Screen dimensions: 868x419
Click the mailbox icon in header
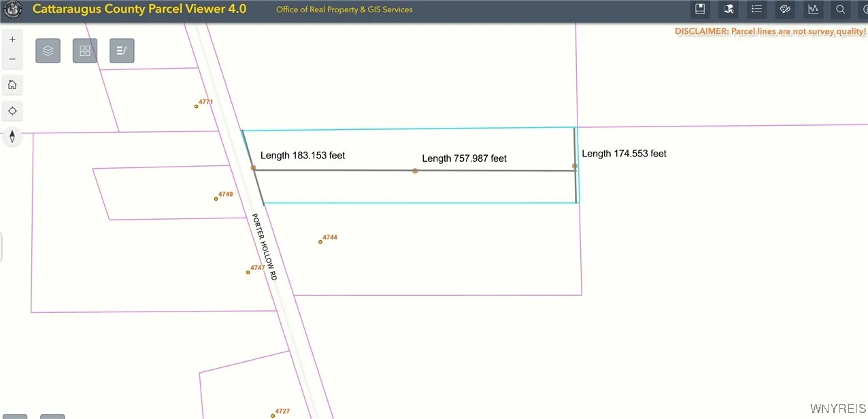coord(729,10)
